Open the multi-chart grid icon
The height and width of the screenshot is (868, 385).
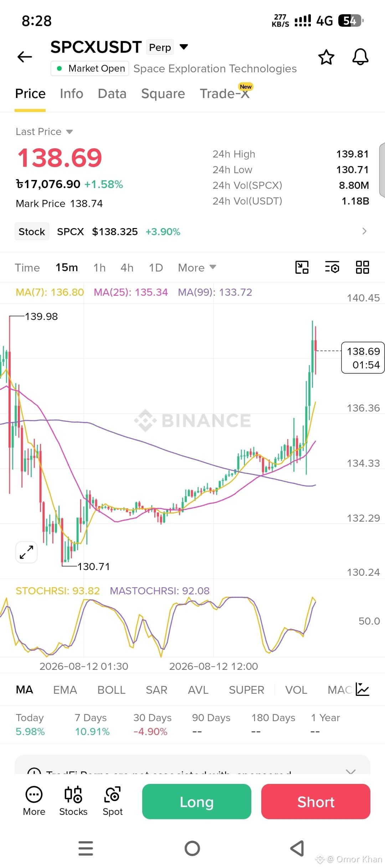(363, 267)
